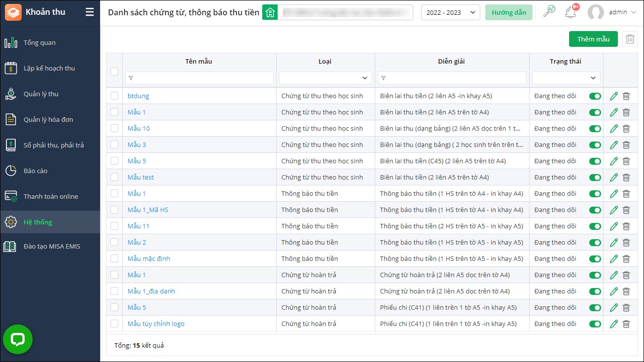Open the Báo cáo section
The image size is (644, 362).
[x=50, y=171]
